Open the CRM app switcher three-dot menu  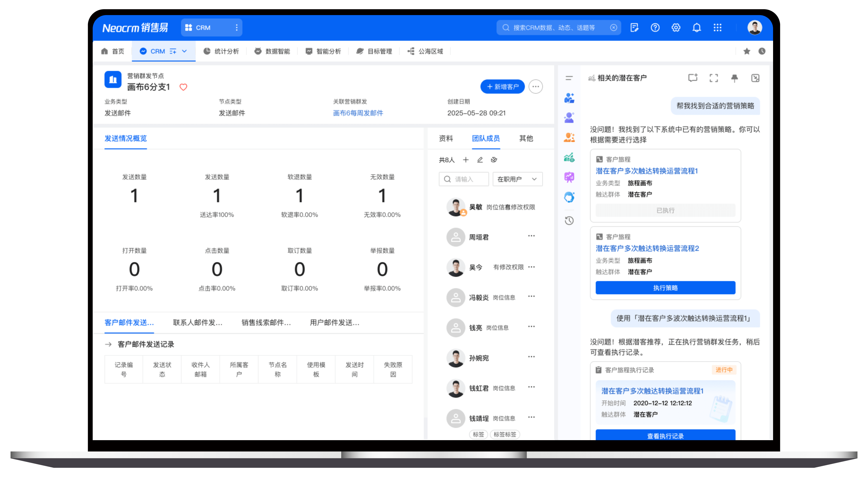237,28
